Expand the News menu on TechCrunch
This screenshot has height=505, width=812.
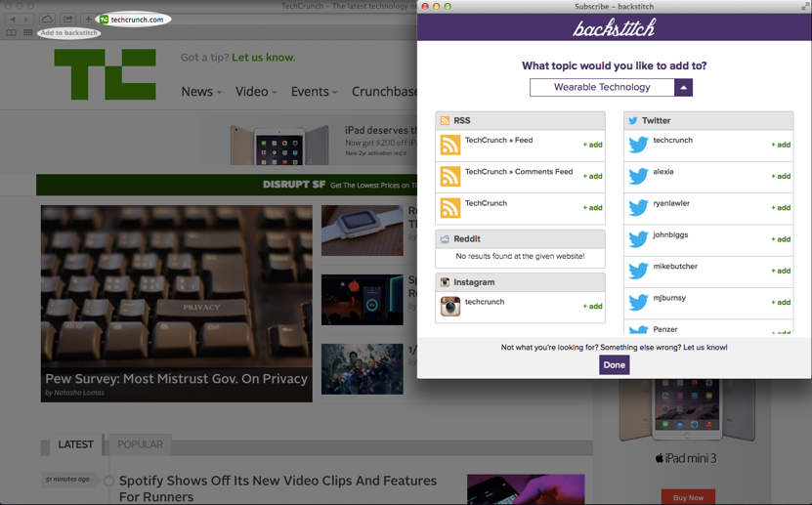(201, 92)
